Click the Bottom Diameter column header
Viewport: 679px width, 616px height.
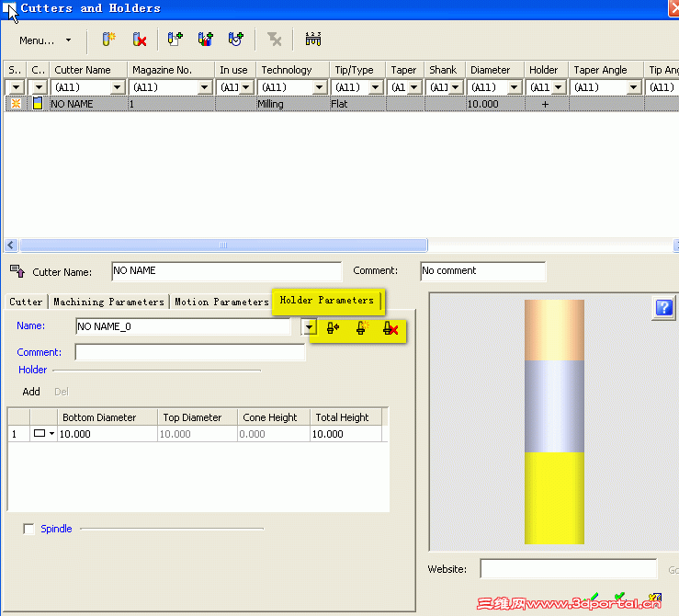point(107,417)
